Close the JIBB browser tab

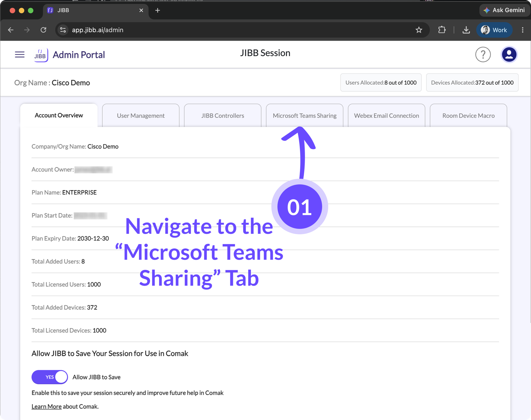[141, 10]
